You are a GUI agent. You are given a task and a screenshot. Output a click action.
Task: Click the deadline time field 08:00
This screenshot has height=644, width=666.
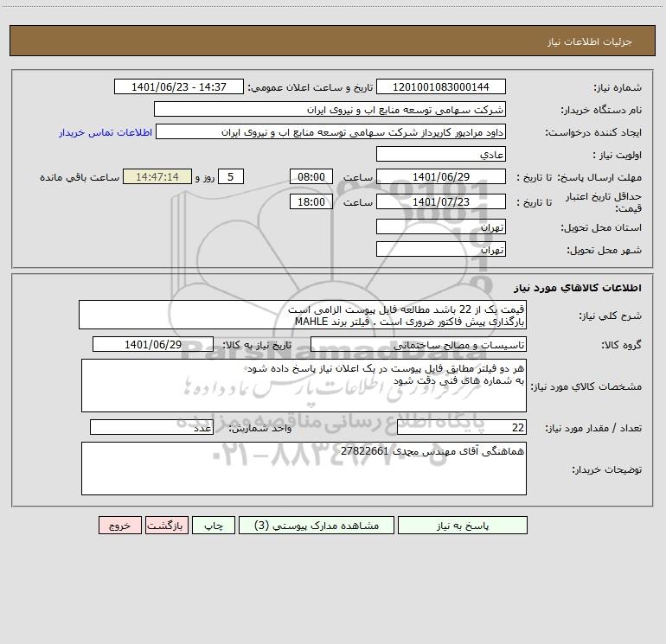coord(311,176)
